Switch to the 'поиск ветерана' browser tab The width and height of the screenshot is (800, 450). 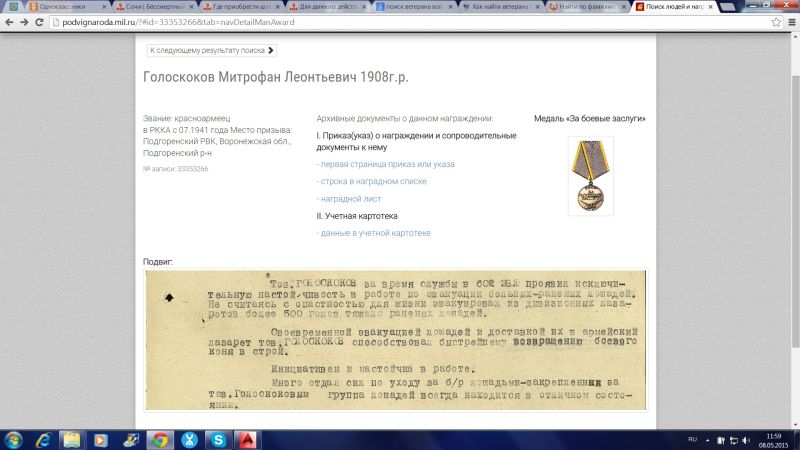410,6
